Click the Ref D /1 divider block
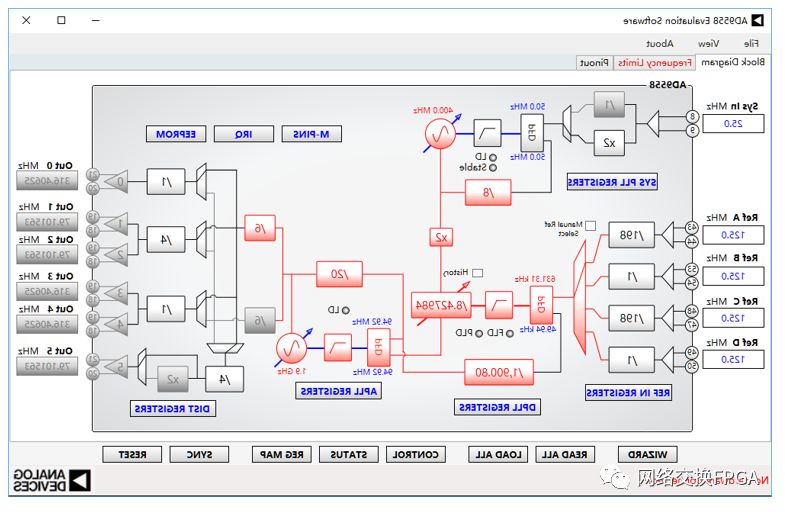The image size is (785, 512). [x=631, y=360]
